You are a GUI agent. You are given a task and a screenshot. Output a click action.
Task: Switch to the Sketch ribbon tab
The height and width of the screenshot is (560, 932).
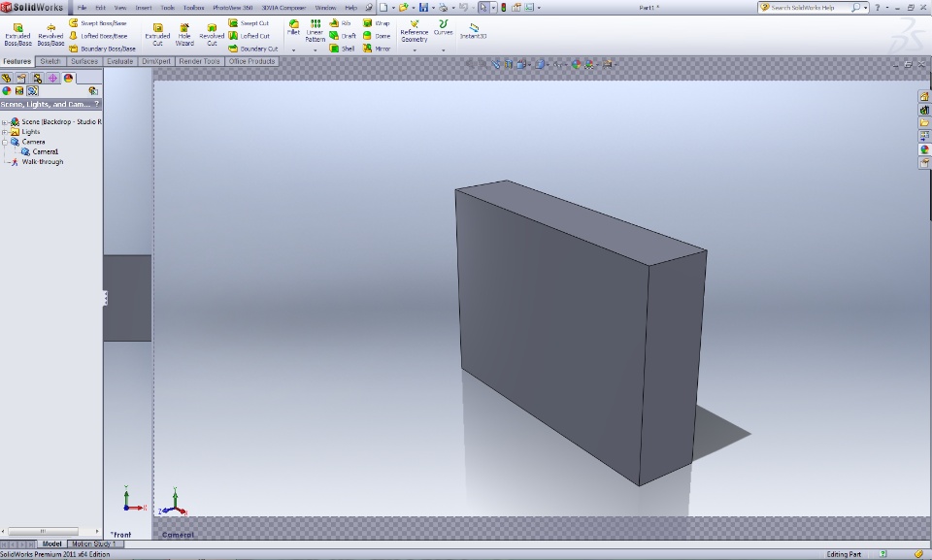click(x=50, y=61)
